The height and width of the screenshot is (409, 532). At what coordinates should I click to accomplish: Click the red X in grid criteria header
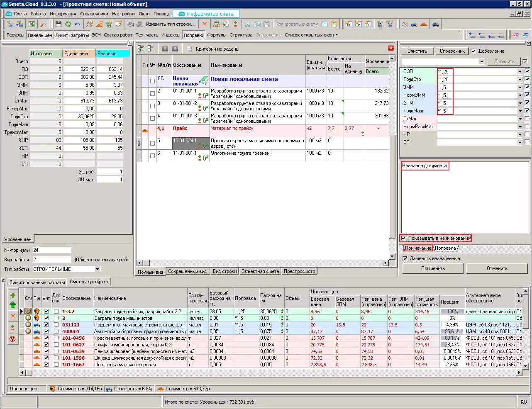[x=390, y=48]
